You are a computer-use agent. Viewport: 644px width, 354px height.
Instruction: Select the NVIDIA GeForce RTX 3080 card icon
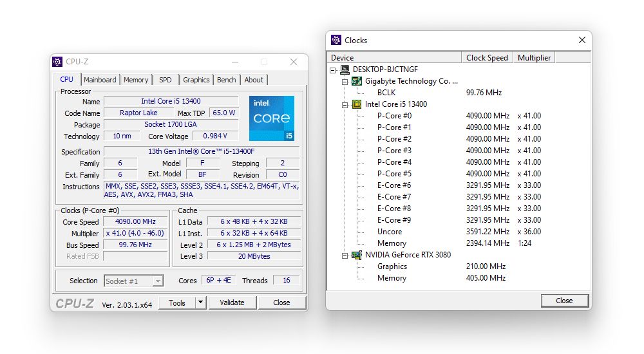tap(357, 255)
